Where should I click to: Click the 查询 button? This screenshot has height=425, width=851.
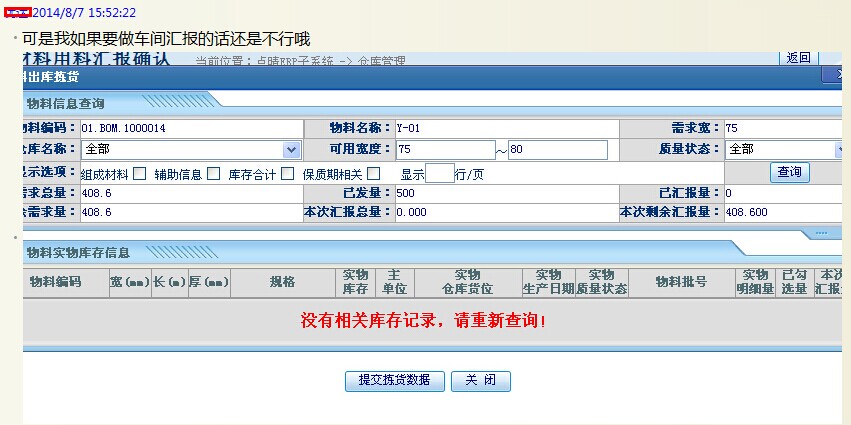790,173
